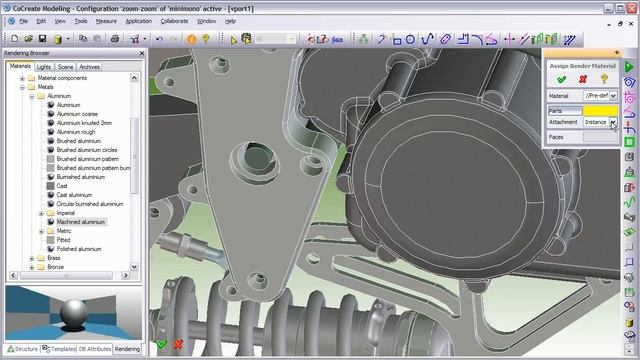The width and height of the screenshot is (640, 360).
Task: Switch to the Lights tab
Action: pyautogui.click(x=44, y=67)
